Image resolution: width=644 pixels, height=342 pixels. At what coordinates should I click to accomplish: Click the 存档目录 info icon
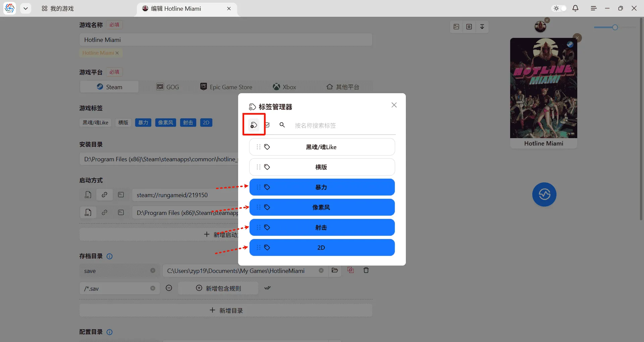[109, 256]
